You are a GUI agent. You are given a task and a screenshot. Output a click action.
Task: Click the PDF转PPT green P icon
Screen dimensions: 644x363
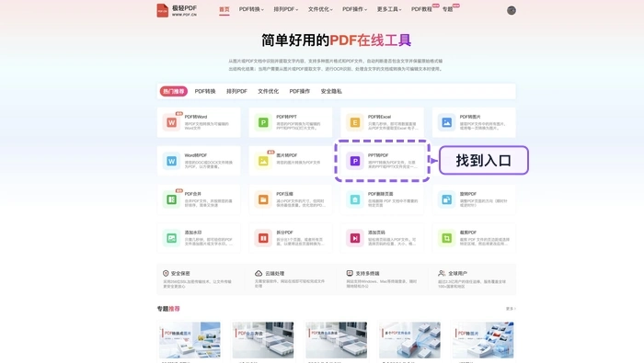[x=263, y=122]
